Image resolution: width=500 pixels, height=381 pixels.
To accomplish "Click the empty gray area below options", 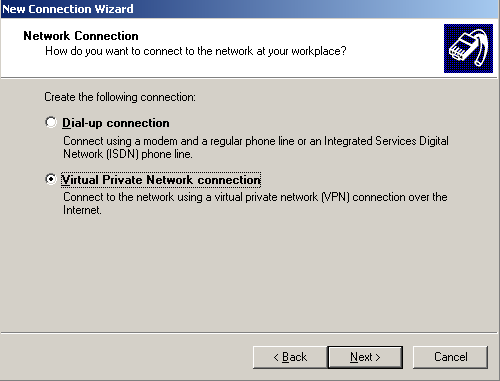I will coord(250,273).
